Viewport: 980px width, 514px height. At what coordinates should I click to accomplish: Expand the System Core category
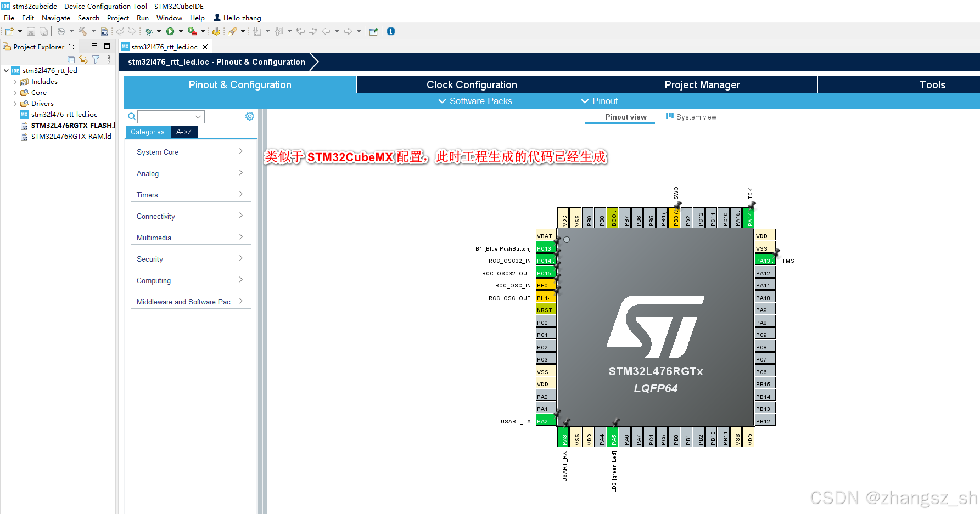tap(191, 152)
